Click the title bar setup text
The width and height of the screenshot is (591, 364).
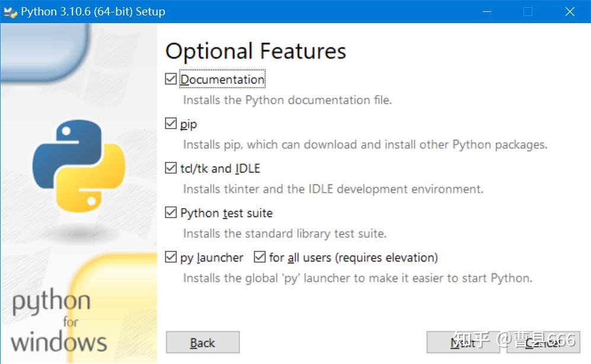click(92, 11)
